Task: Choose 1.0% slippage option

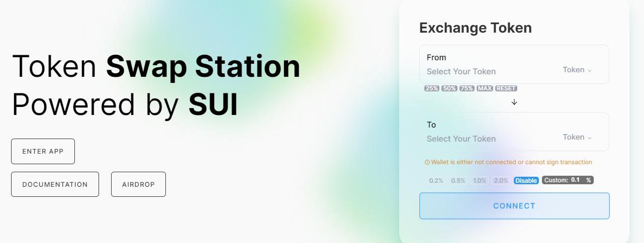Action: coord(480,180)
